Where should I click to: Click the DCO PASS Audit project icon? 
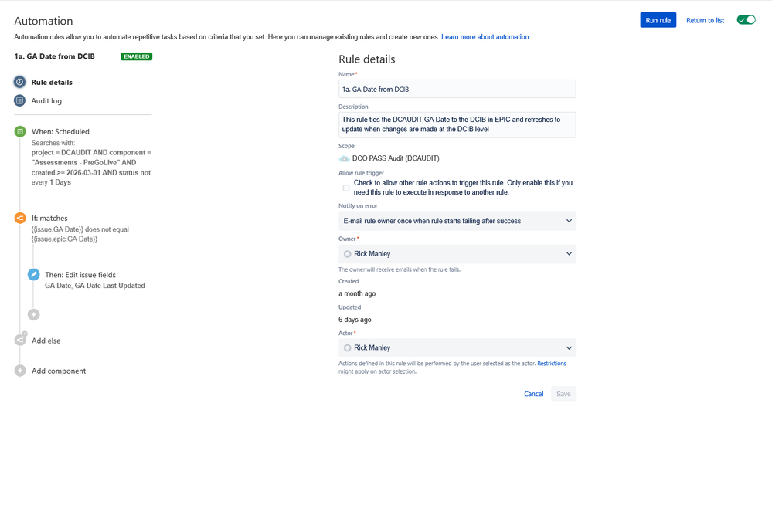point(344,158)
